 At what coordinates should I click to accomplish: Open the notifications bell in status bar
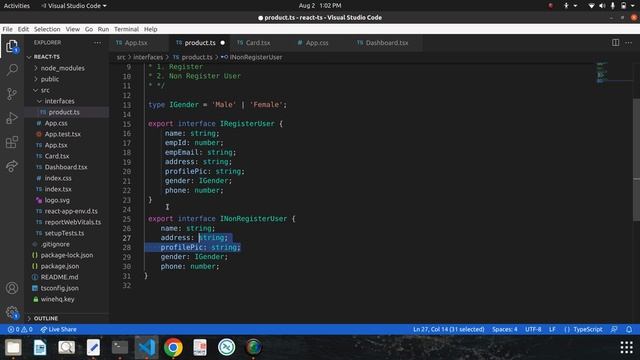pyautogui.click(x=629, y=329)
